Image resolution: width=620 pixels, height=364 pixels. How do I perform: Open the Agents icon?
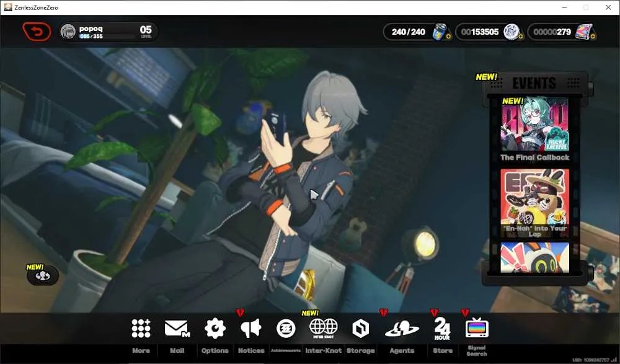[402, 329]
